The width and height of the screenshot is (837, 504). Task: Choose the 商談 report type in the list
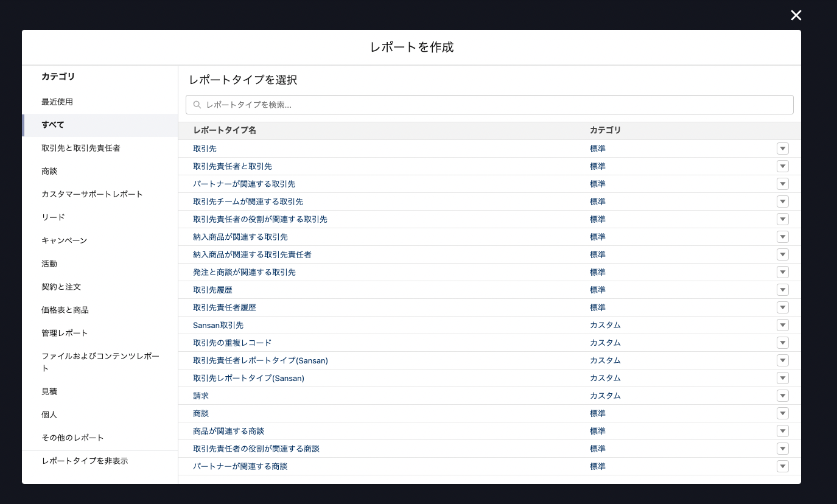click(x=201, y=413)
